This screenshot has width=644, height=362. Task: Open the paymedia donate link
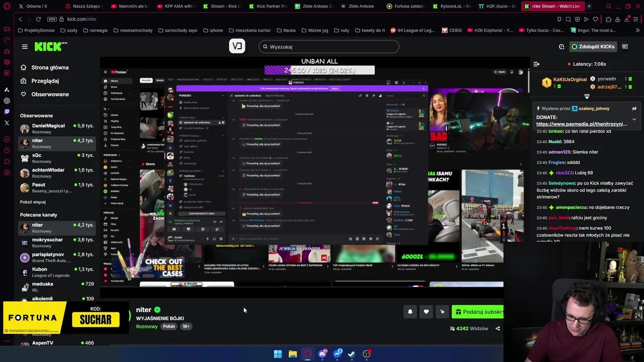(x=582, y=124)
